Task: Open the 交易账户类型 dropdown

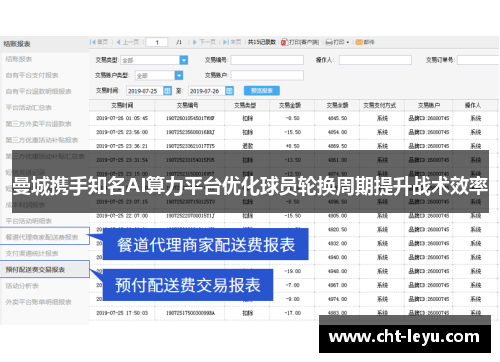Action: coord(179,76)
